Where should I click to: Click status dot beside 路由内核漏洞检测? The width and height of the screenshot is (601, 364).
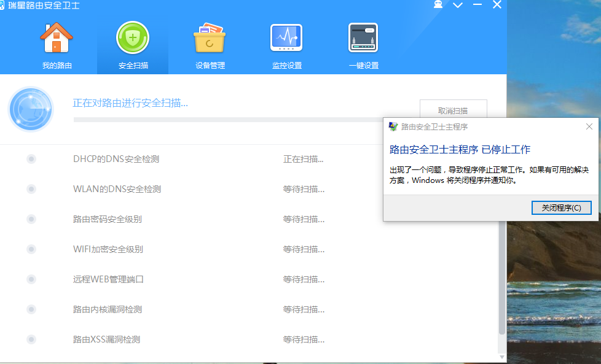point(31,309)
